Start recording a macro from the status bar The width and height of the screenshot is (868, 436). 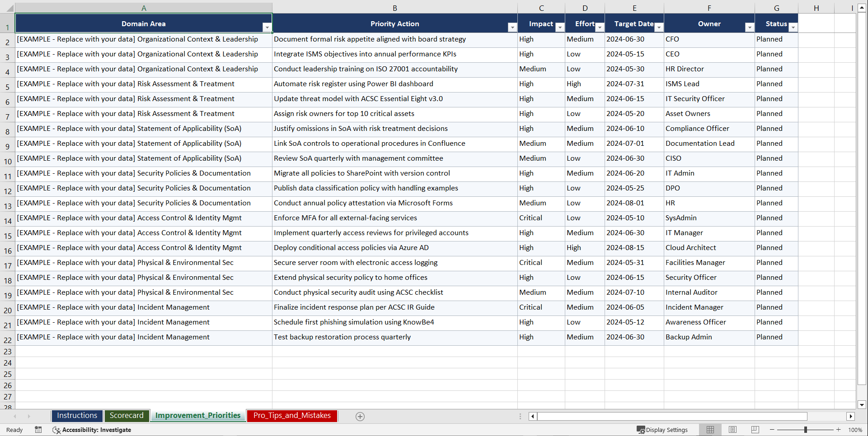[x=38, y=430]
